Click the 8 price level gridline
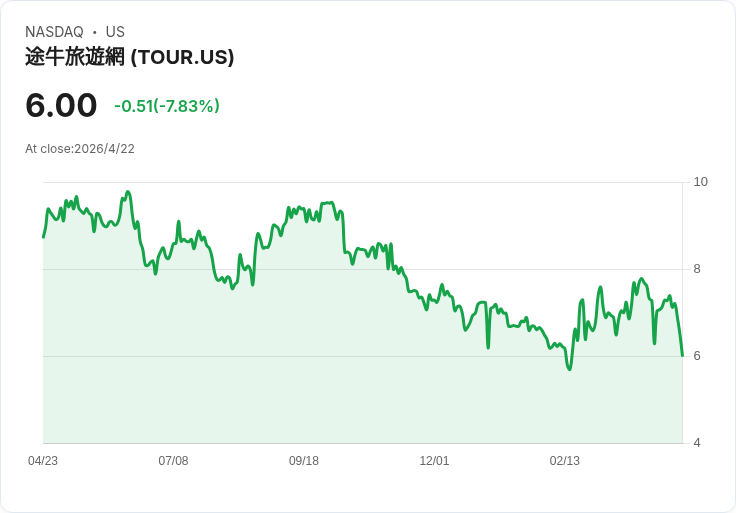This screenshot has width=736, height=513. (363, 269)
